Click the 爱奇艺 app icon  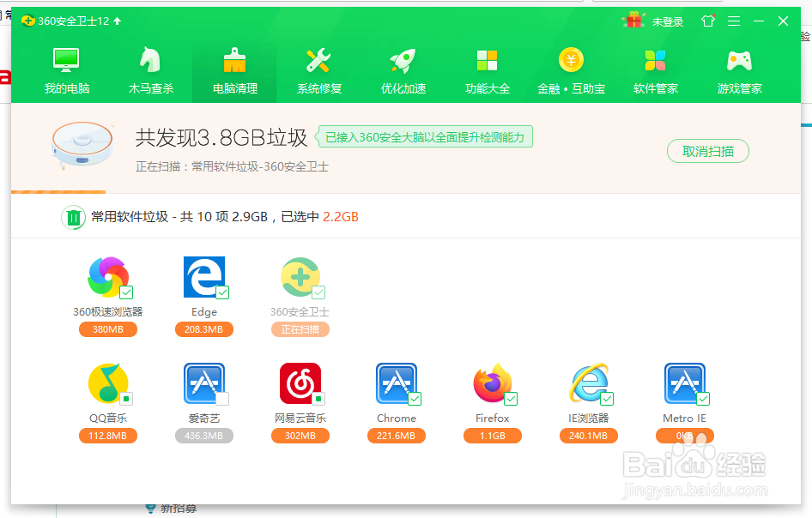pos(204,383)
